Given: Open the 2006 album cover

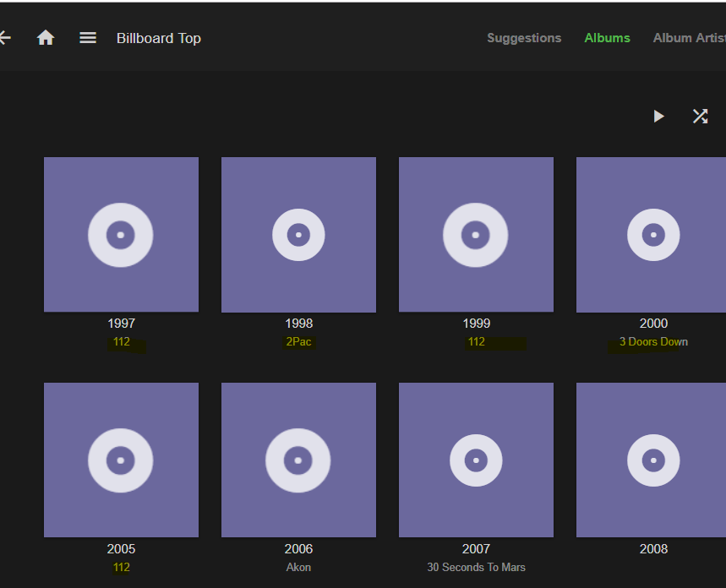Looking at the screenshot, I should [298, 460].
